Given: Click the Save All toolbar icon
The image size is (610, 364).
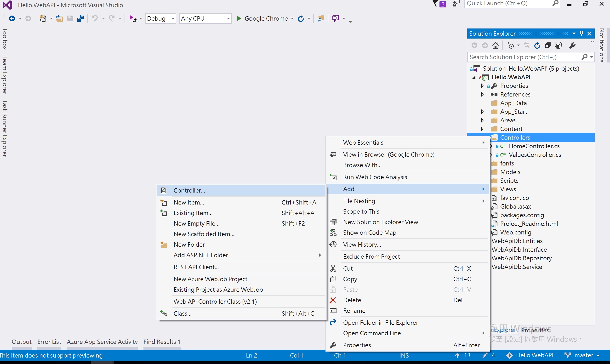Looking at the screenshot, I should pyautogui.click(x=80, y=18).
